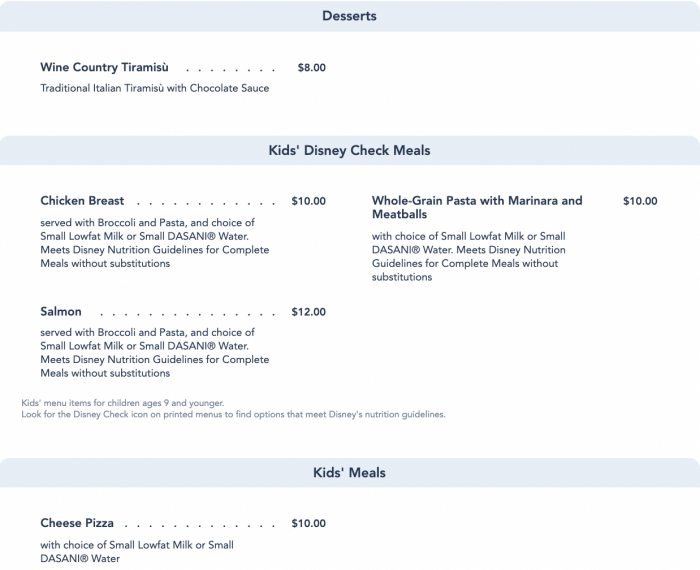Viewport: 700px width, 570px height.
Task: Click the Whole-Grain Pasta $10.00 price
Action: pyautogui.click(x=640, y=201)
